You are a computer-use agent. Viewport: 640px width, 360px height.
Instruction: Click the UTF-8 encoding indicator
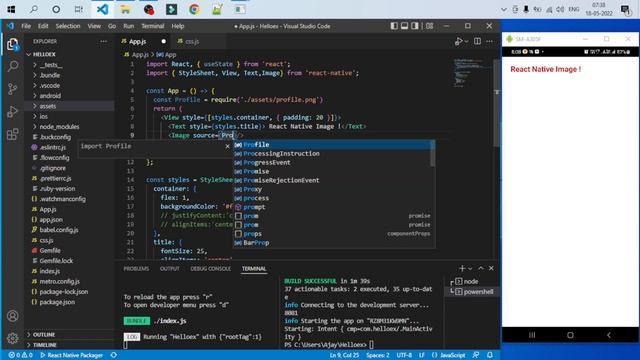pos(404,355)
